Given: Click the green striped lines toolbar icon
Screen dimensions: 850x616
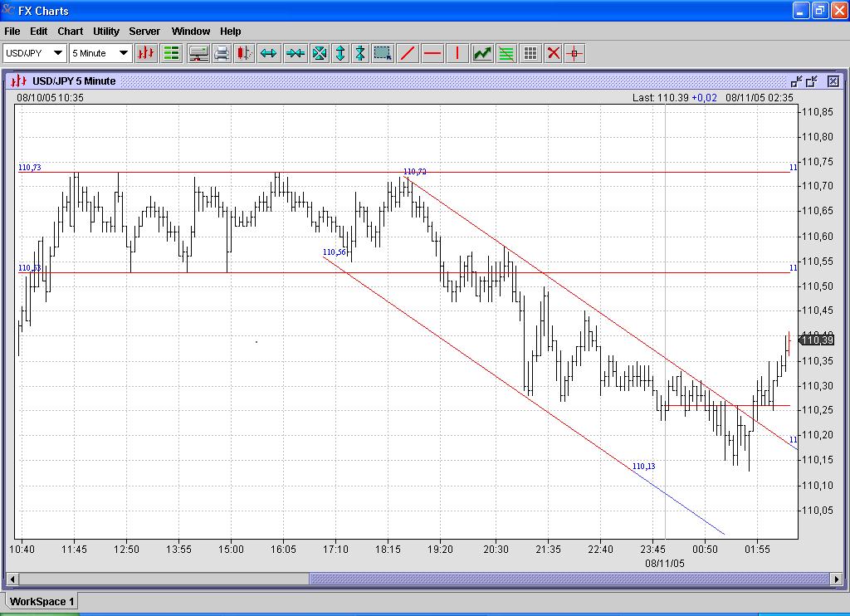Looking at the screenshot, I should (x=506, y=53).
